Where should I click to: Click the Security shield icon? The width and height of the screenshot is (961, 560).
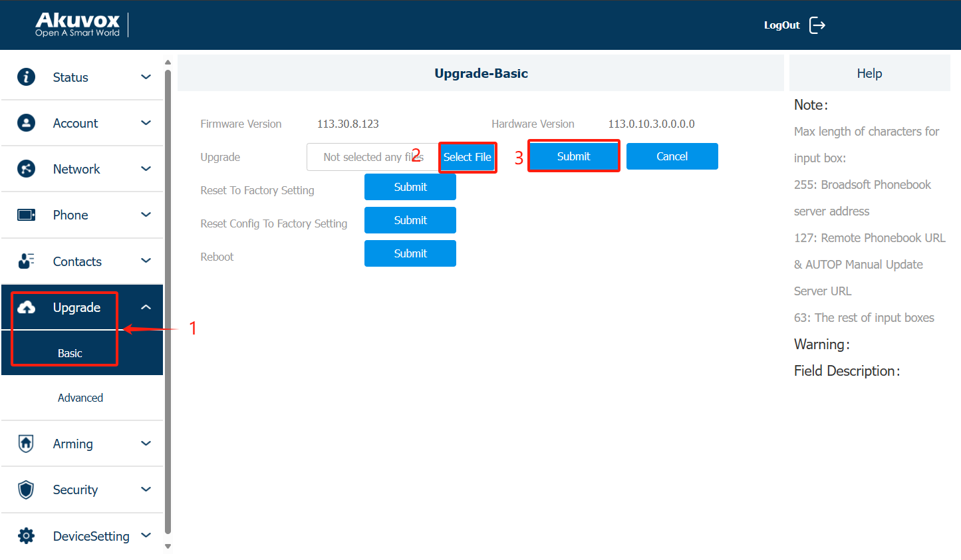26,490
